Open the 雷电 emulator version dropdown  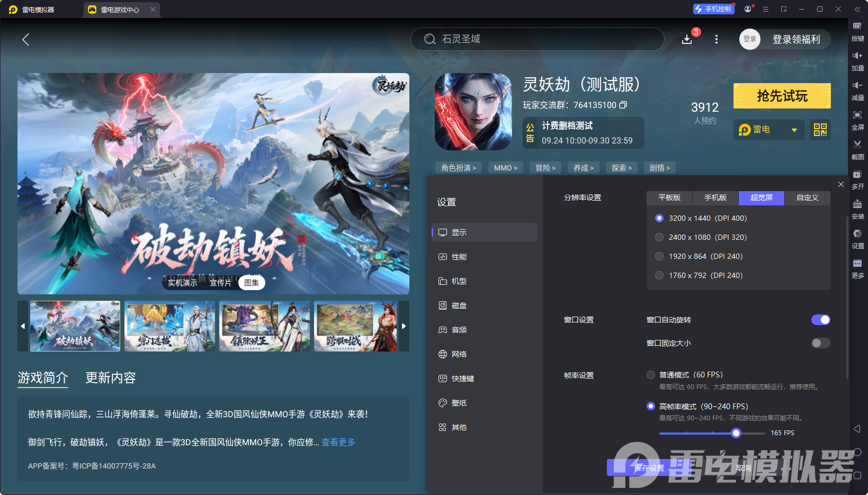768,130
